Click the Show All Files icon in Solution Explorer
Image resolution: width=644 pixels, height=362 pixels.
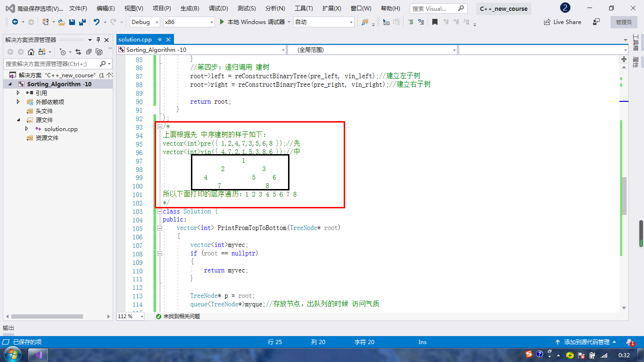click(x=99, y=52)
